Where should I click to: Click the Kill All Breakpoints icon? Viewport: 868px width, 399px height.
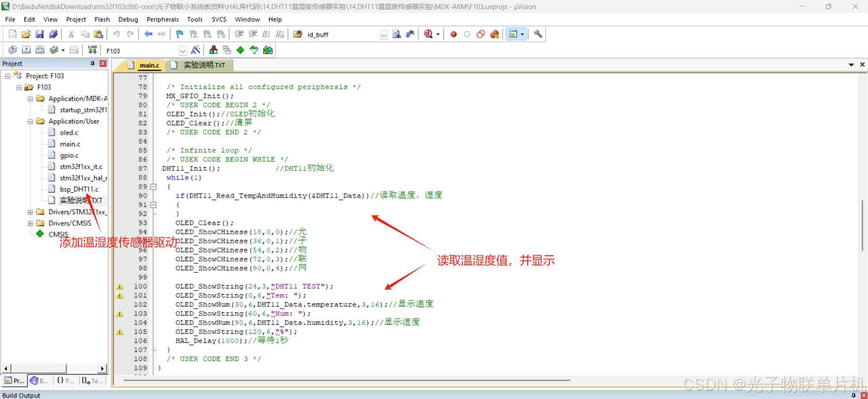click(494, 34)
